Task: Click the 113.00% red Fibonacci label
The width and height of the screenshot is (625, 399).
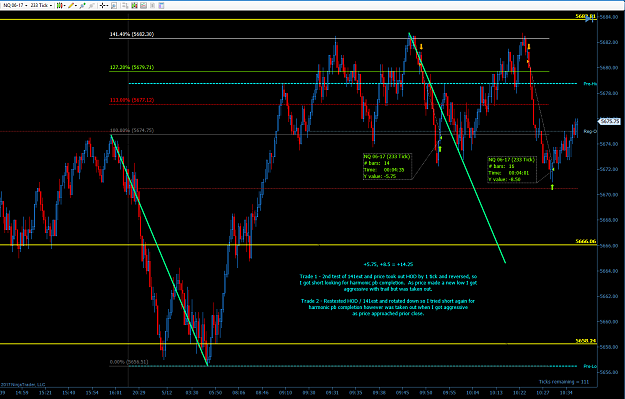Action: (132, 100)
